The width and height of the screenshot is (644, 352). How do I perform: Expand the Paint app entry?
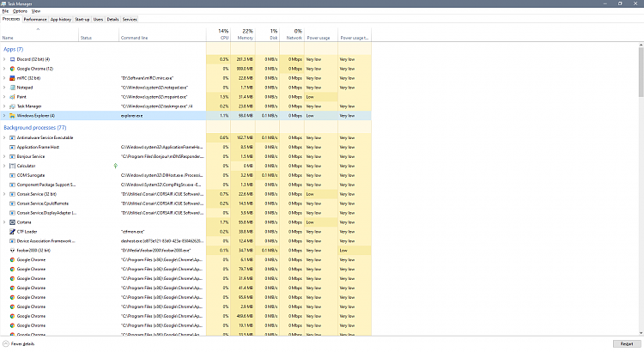click(4, 97)
